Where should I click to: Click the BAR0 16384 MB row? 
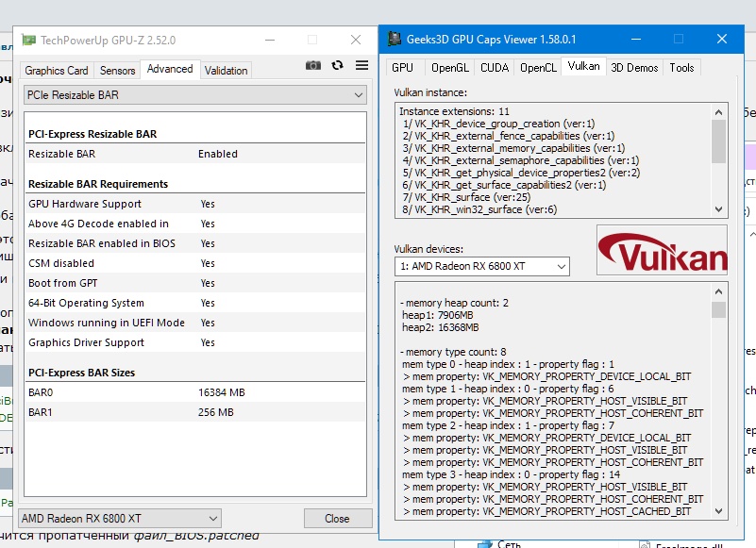coord(195,392)
